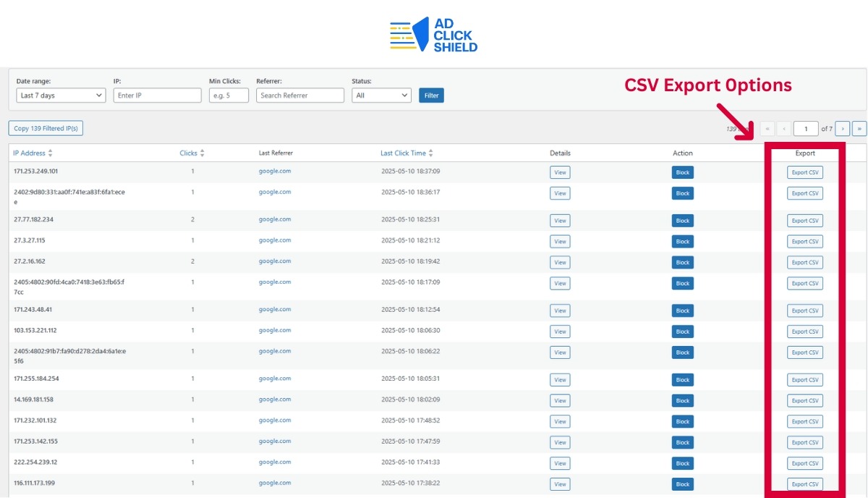The width and height of the screenshot is (868, 498).
Task: Block IP 27.3.27.115
Action: click(x=682, y=242)
